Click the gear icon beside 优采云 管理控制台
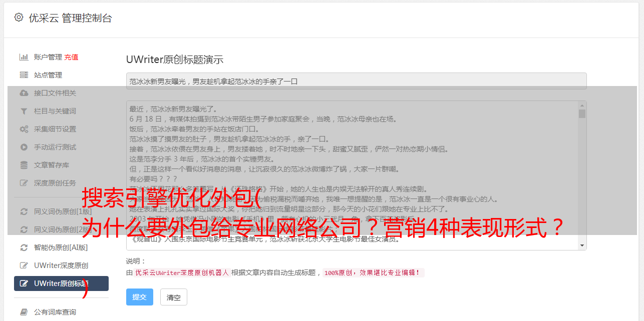The width and height of the screenshot is (644, 321). click(x=19, y=17)
